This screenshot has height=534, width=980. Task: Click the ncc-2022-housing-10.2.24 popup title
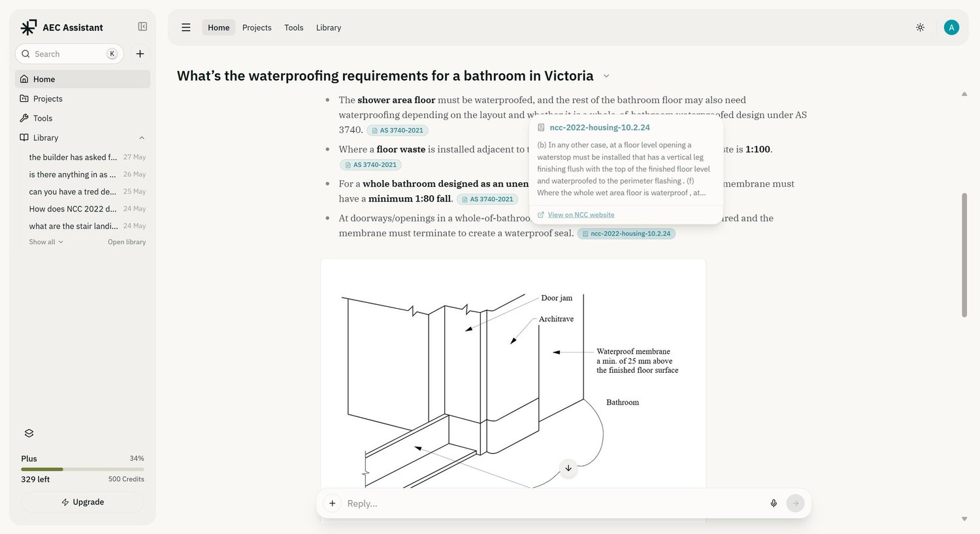click(x=600, y=127)
